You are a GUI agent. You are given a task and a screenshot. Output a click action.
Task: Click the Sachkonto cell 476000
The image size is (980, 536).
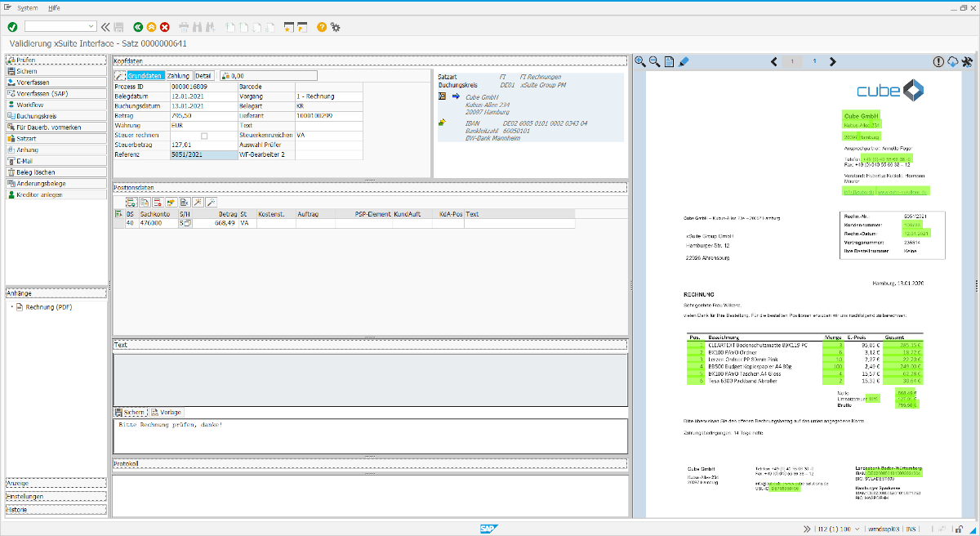point(158,223)
